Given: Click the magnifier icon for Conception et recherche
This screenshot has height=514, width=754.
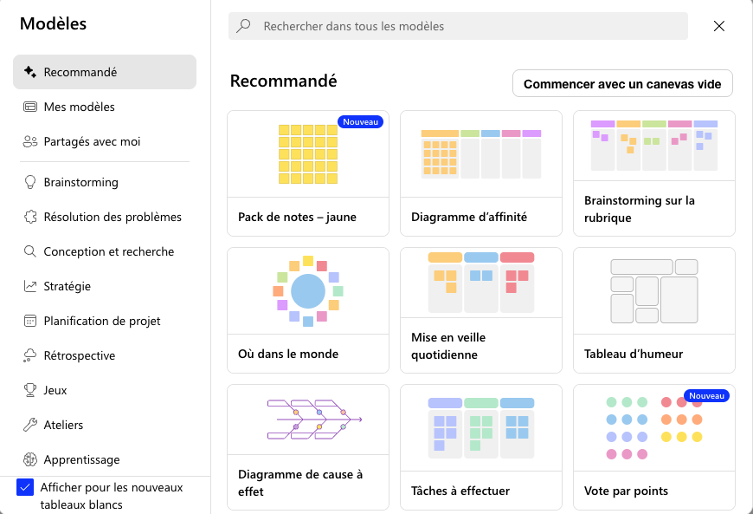Looking at the screenshot, I should click(30, 252).
